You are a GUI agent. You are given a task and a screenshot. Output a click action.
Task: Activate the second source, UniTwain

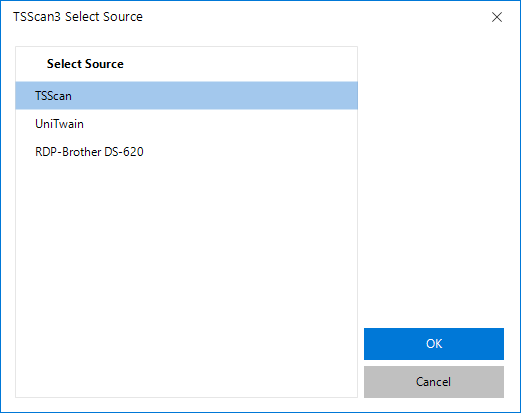pos(186,124)
